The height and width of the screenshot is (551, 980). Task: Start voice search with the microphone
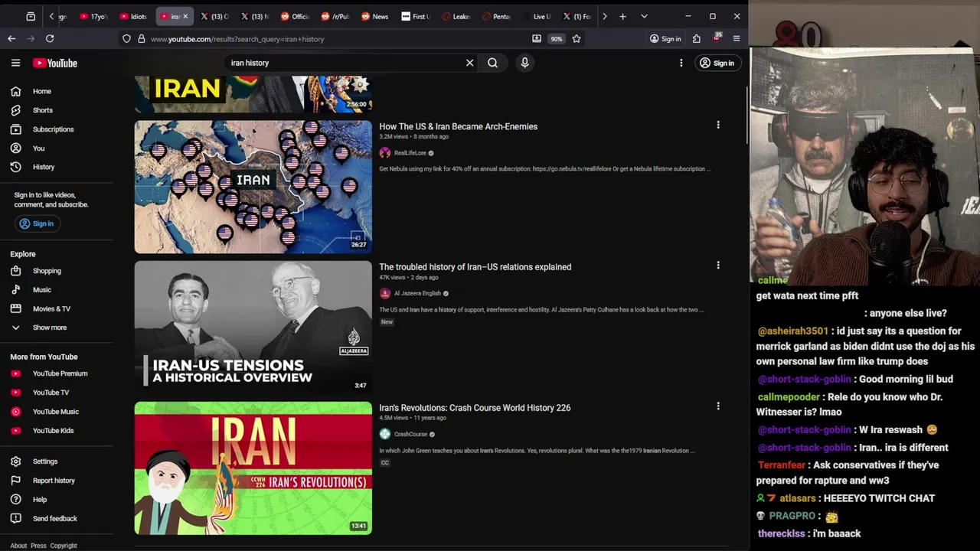click(524, 63)
